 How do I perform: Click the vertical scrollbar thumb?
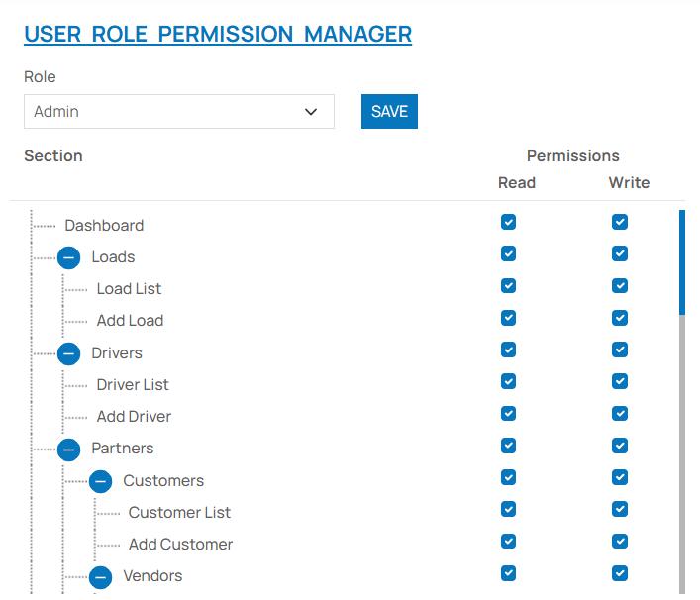pos(681,262)
